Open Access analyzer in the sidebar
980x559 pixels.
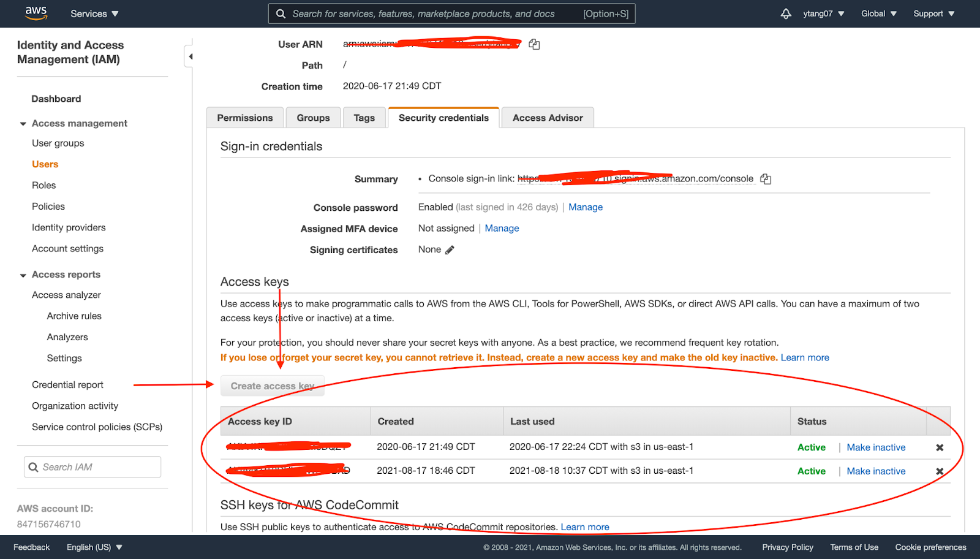coord(67,295)
